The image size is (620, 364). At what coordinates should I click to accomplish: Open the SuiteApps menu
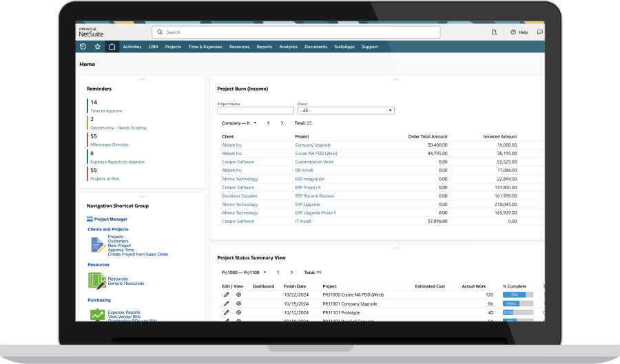344,47
